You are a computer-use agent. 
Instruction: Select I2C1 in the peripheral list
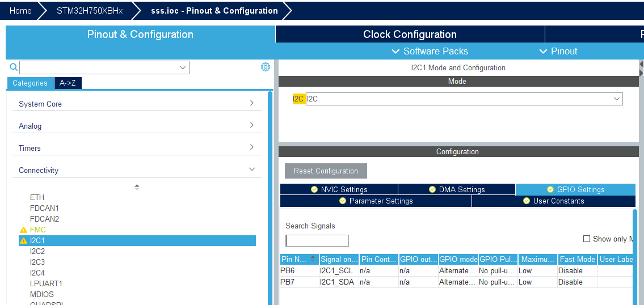[x=137, y=240]
